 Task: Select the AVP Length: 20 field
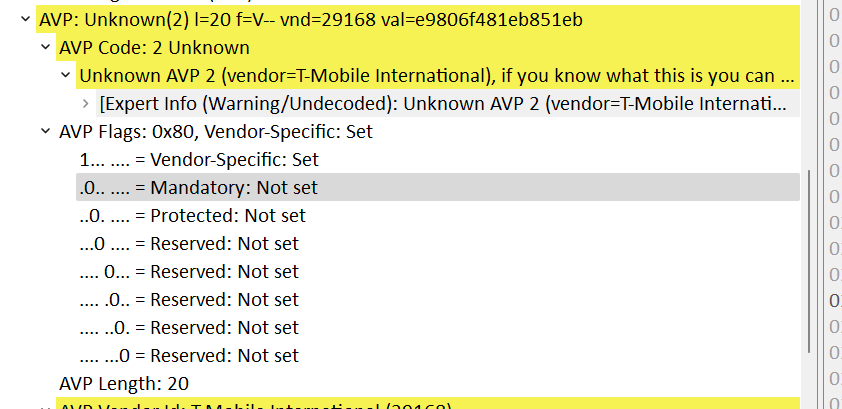point(124,383)
